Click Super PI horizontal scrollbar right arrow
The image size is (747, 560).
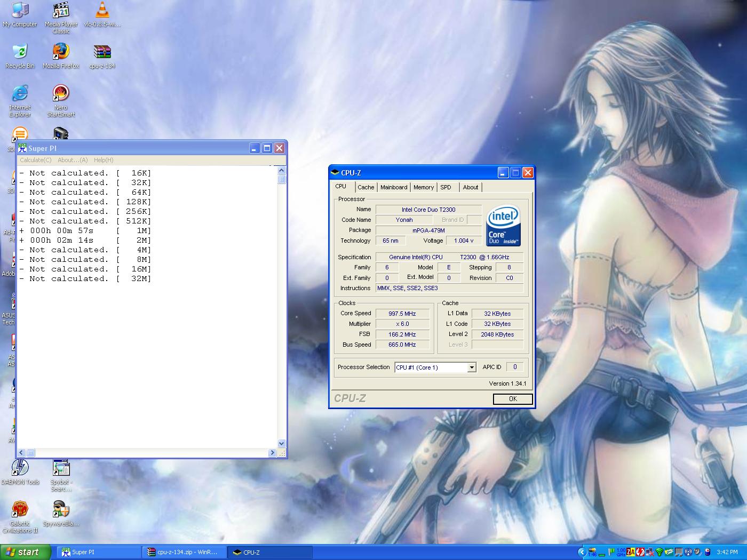pyautogui.click(x=272, y=453)
